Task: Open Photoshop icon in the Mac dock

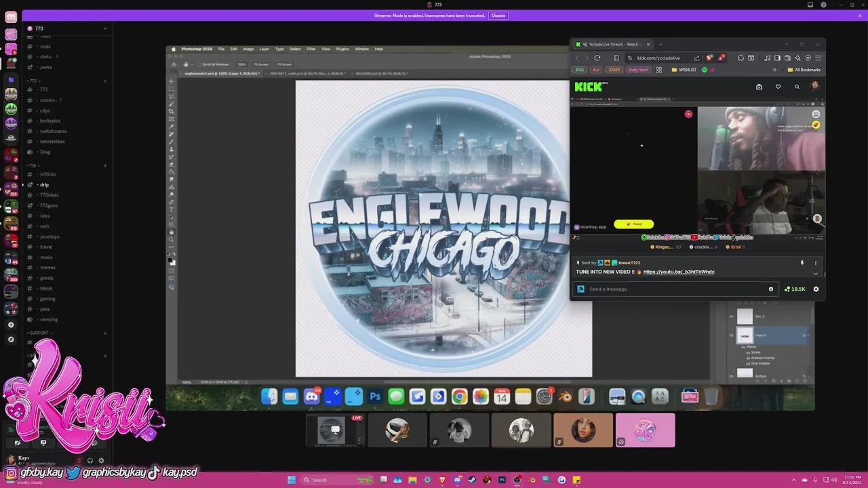Action: pos(375,396)
